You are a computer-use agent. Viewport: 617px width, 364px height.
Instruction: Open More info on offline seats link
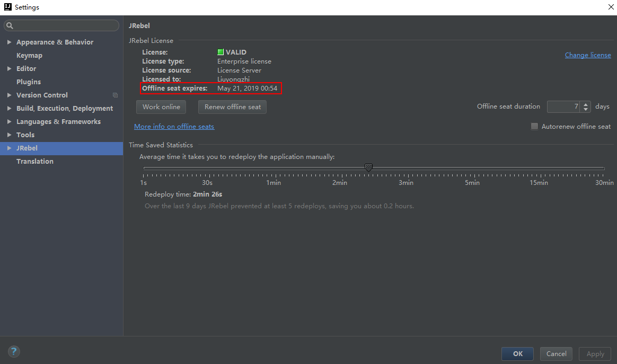coord(174,126)
